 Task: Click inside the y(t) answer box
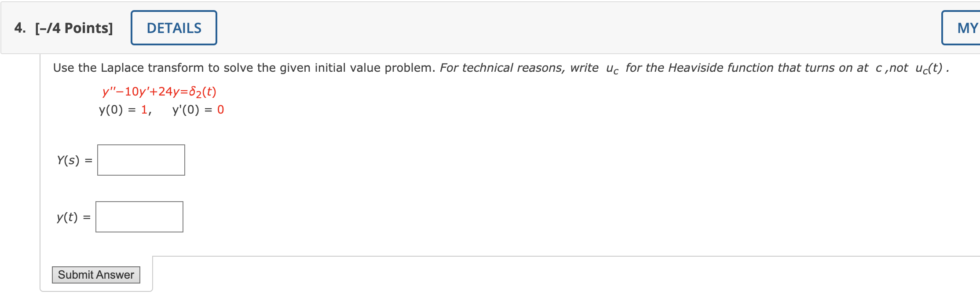point(139,216)
